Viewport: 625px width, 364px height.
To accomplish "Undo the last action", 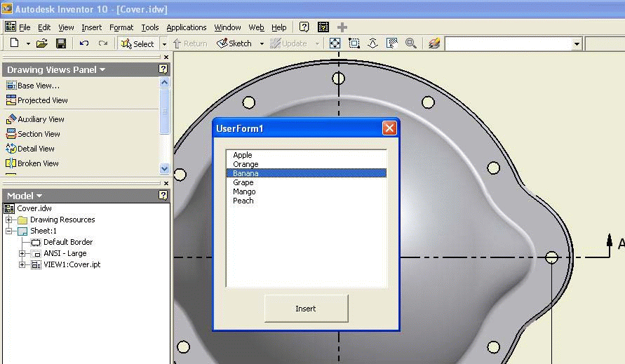I will [x=84, y=43].
